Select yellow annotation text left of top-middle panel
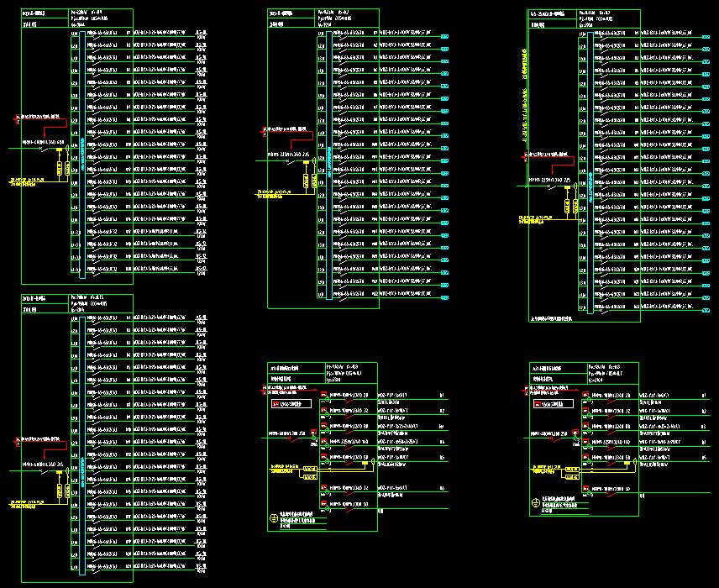The image size is (719, 588). coord(274,193)
